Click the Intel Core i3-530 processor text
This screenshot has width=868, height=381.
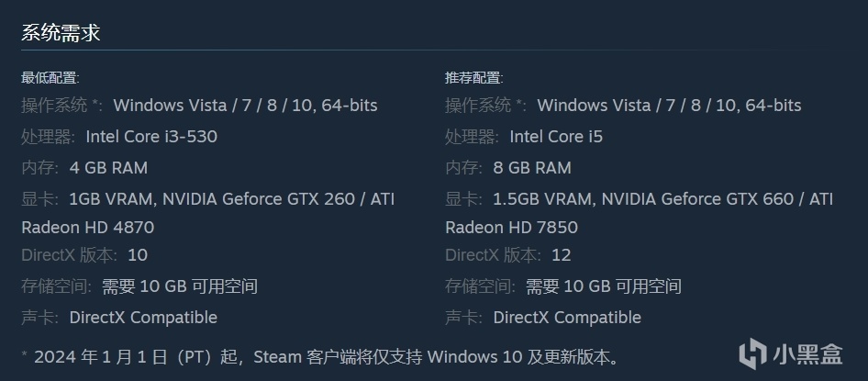click(151, 137)
